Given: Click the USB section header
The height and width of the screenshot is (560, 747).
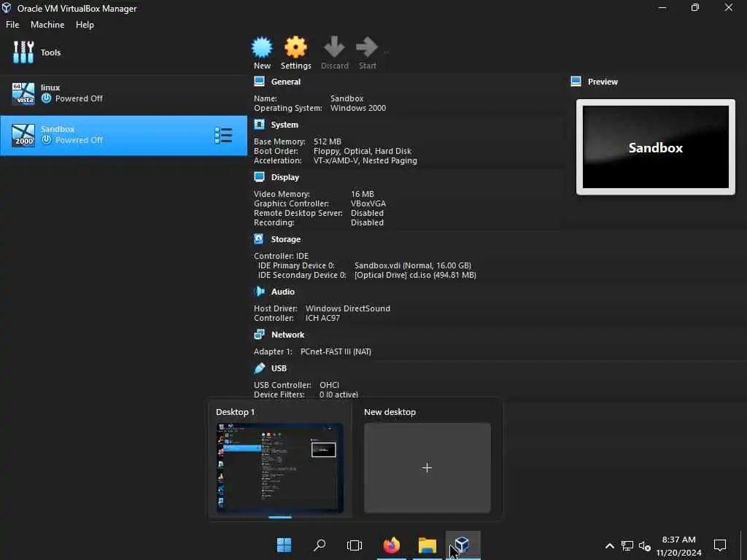Looking at the screenshot, I should [x=279, y=368].
